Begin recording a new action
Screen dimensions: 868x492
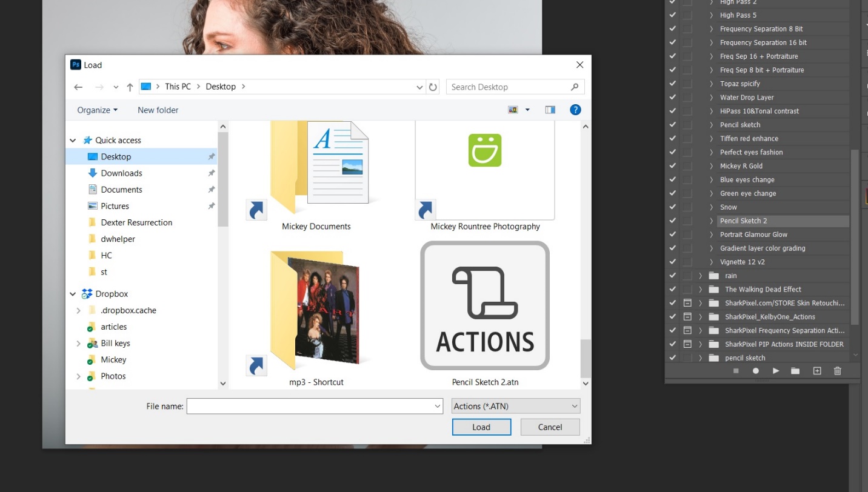coord(756,370)
